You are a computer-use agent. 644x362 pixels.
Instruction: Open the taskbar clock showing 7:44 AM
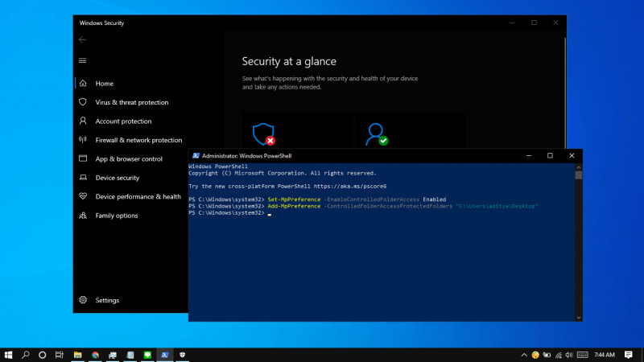click(605, 355)
